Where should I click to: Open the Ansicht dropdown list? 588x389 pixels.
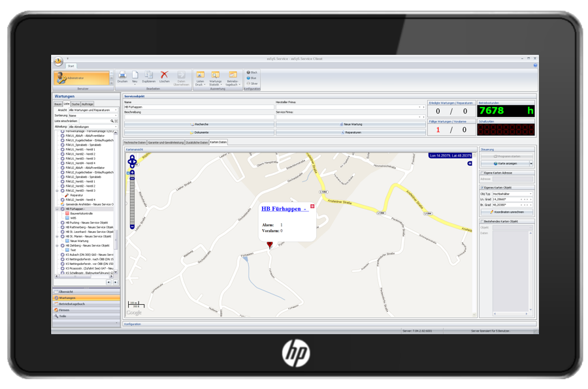[116, 110]
